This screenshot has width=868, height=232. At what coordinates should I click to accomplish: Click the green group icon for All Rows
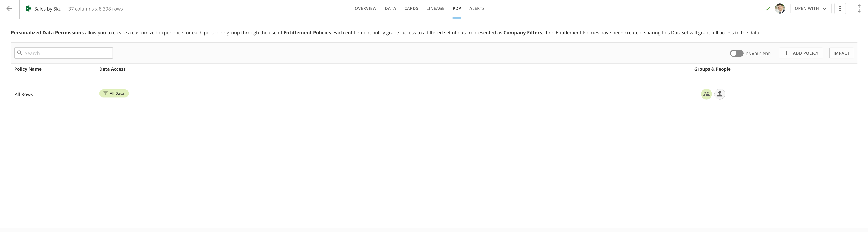[706, 94]
